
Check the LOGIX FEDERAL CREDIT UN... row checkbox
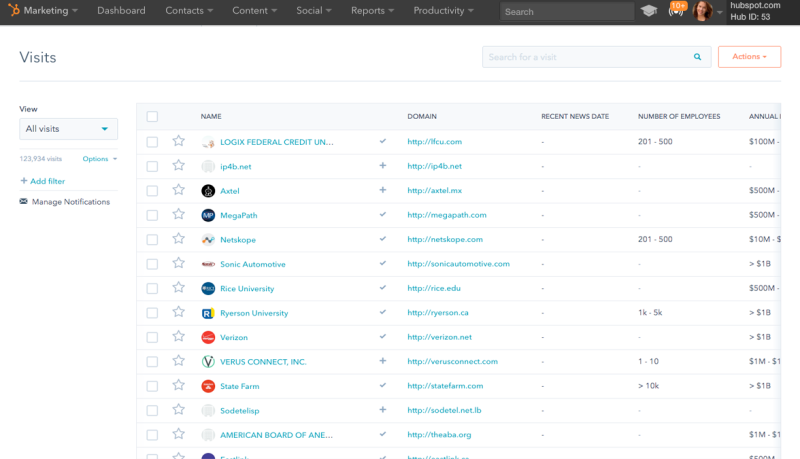click(x=152, y=142)
